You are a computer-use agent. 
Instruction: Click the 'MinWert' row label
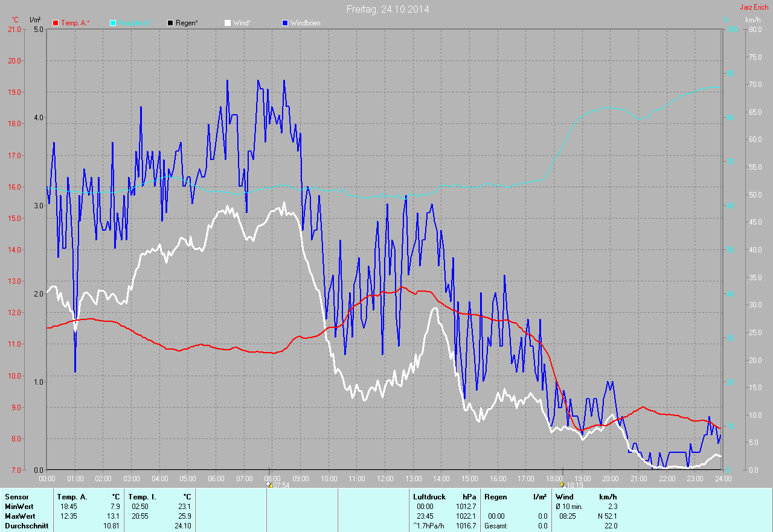click(19, 507)
